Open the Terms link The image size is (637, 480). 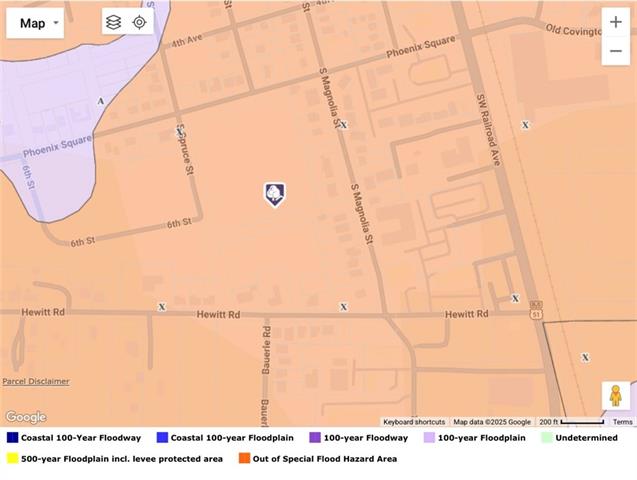point(622,422)
